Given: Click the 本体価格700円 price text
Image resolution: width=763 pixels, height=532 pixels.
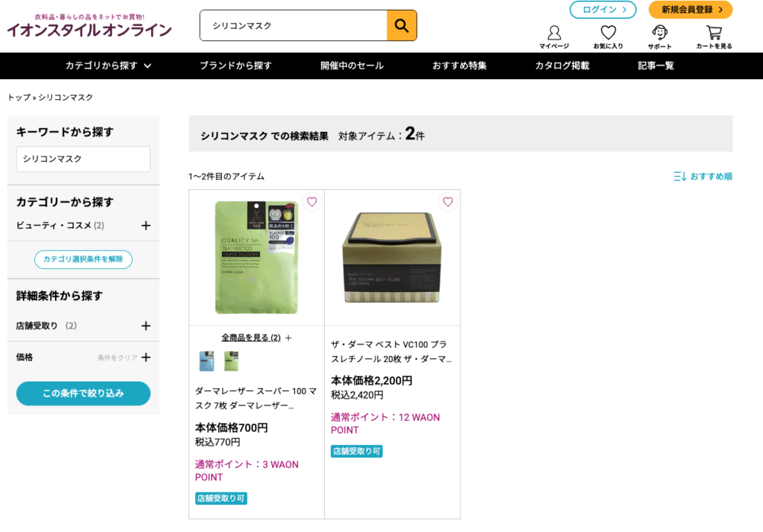Looking at the screenshot, I should click(231, 428).
